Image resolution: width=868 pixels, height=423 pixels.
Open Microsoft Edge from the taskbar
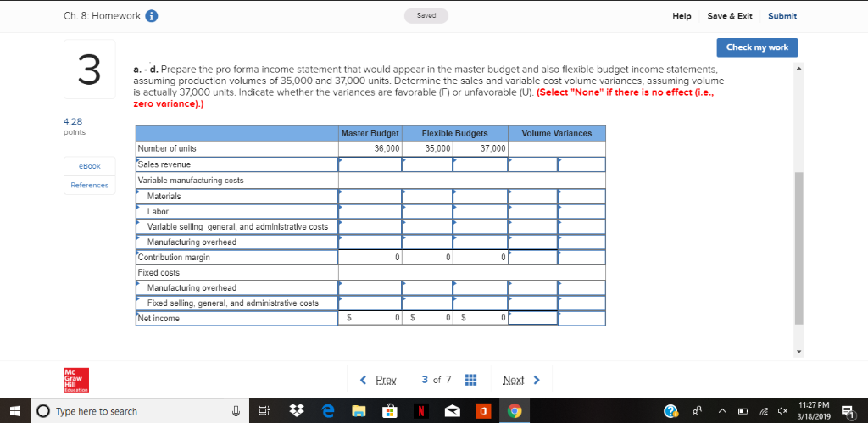(x=329, y=411)
